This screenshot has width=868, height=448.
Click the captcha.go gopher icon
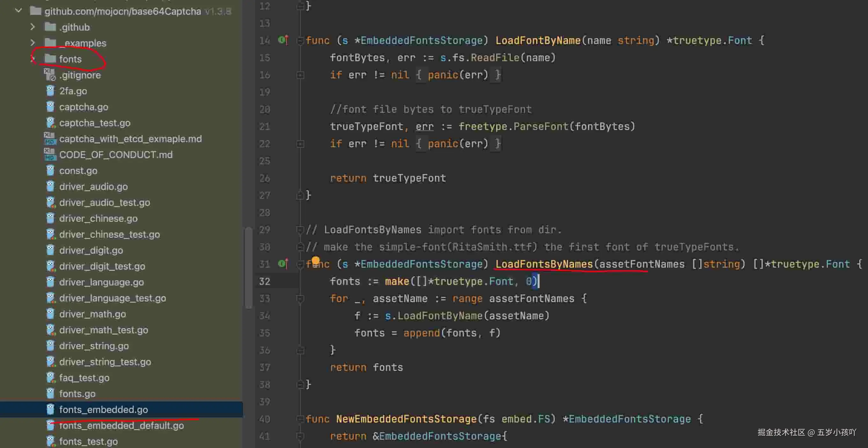(x=50, y=107)
